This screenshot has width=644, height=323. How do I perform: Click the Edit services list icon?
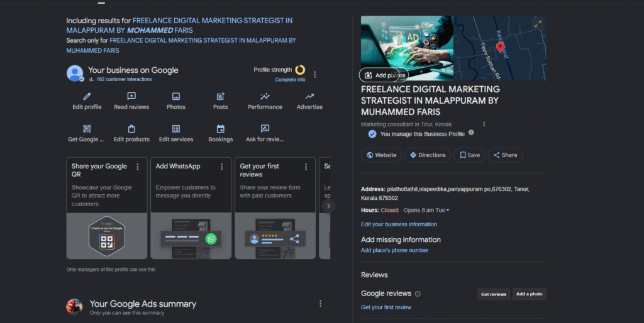176,129
